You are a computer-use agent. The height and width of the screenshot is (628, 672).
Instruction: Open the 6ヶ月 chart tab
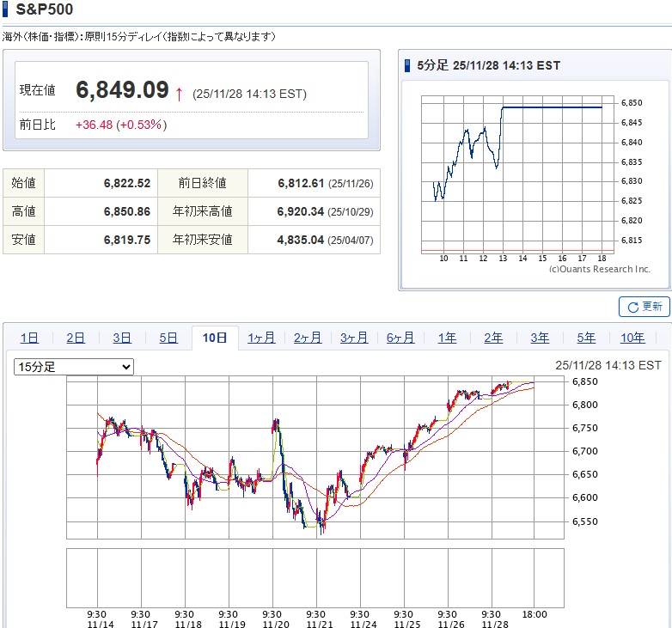[x=400, y=338]
